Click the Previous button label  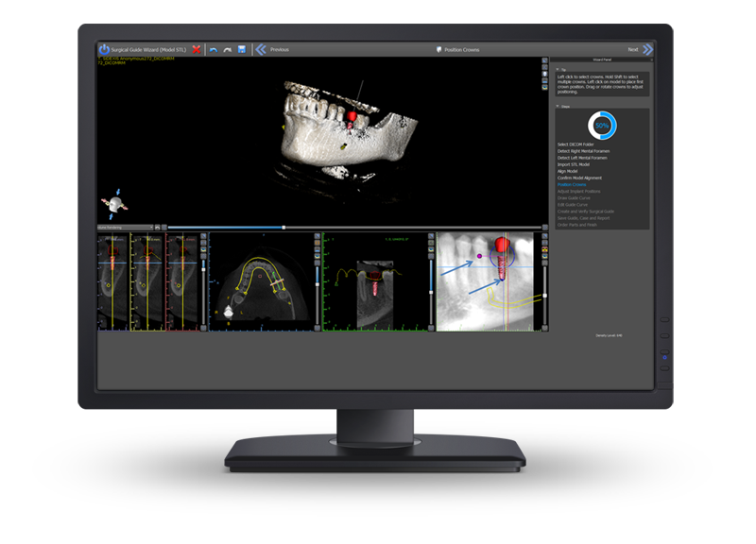click(279, 50)
